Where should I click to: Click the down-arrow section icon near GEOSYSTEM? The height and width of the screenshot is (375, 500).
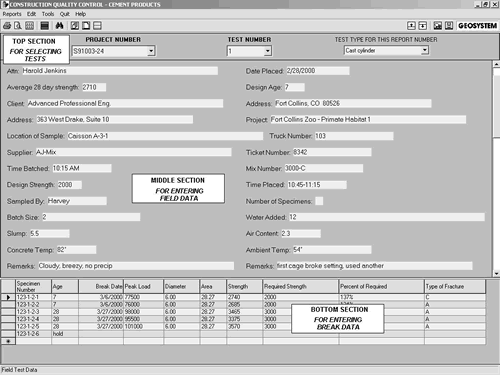coord(423,26)
